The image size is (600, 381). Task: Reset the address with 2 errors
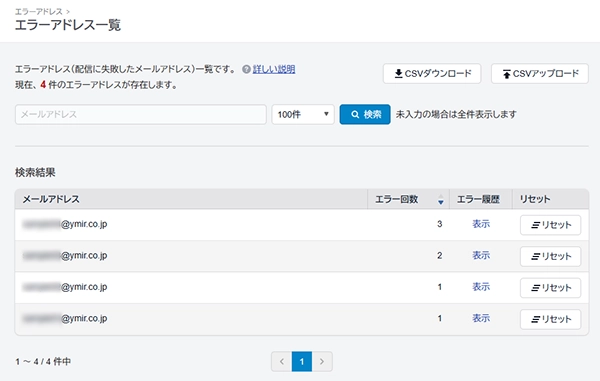coord(550,256)
